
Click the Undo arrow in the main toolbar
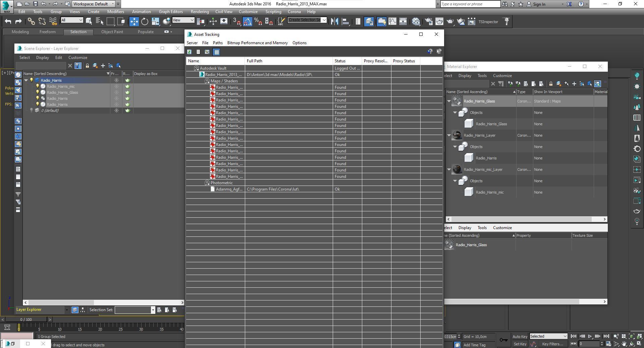(x=8, y=22)
